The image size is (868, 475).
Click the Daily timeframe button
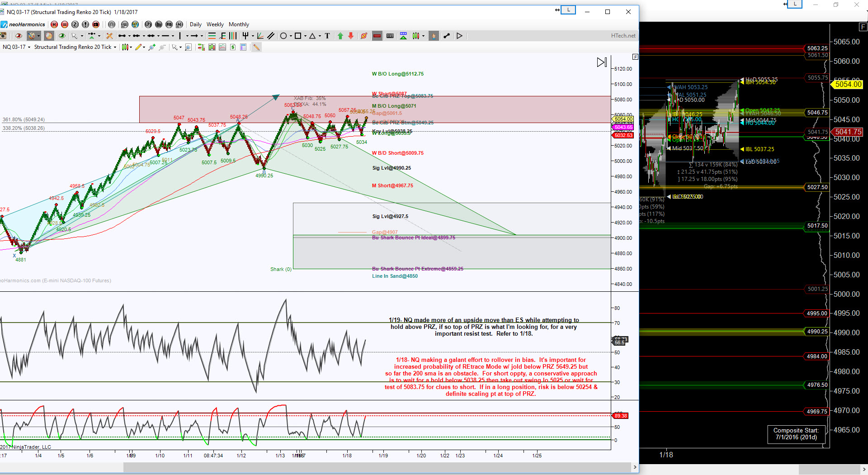(195, 24)
